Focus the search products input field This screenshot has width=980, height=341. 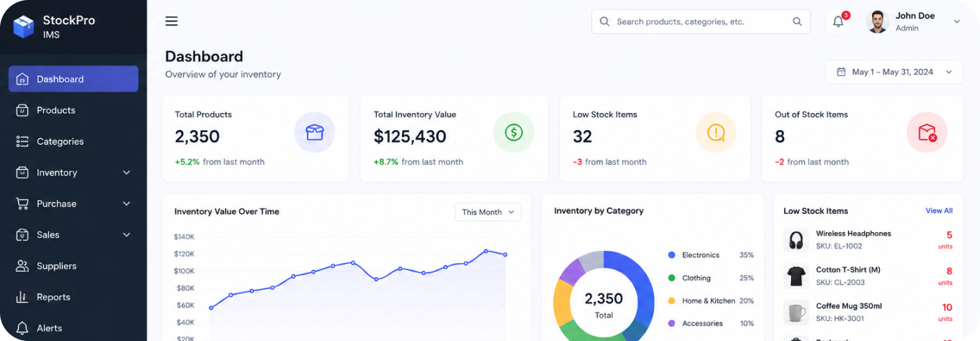(x=700, y=21)
